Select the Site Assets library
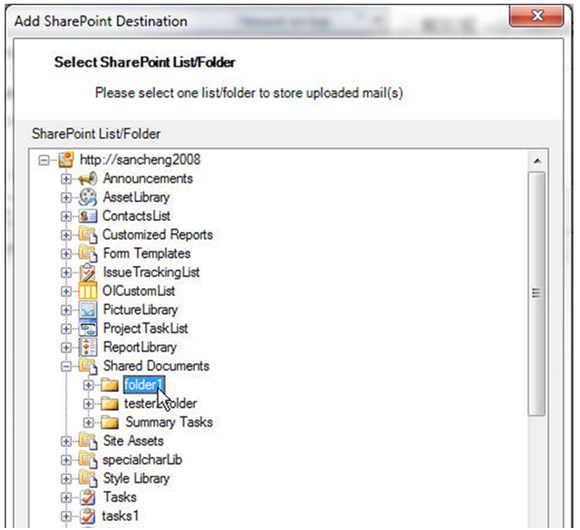 133,441
